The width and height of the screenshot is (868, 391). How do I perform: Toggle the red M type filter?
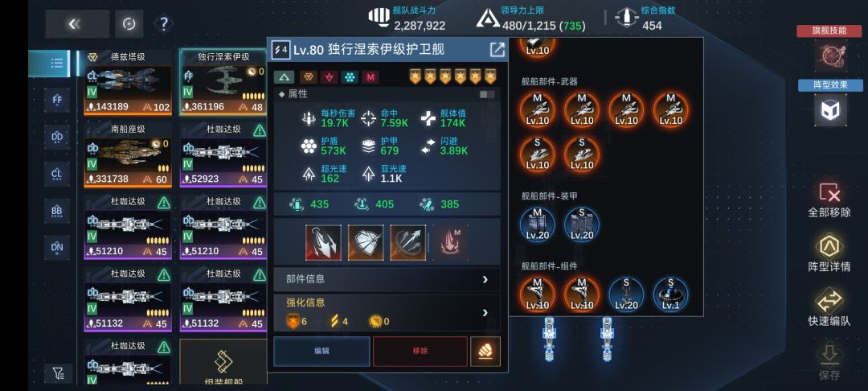[x=371, y=77]
